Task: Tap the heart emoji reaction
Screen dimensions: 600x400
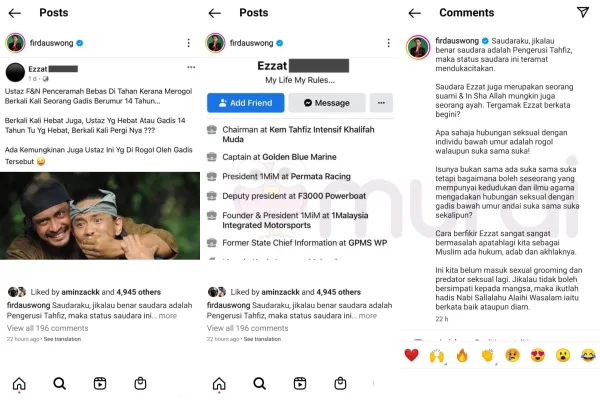Action: (411, 355)
